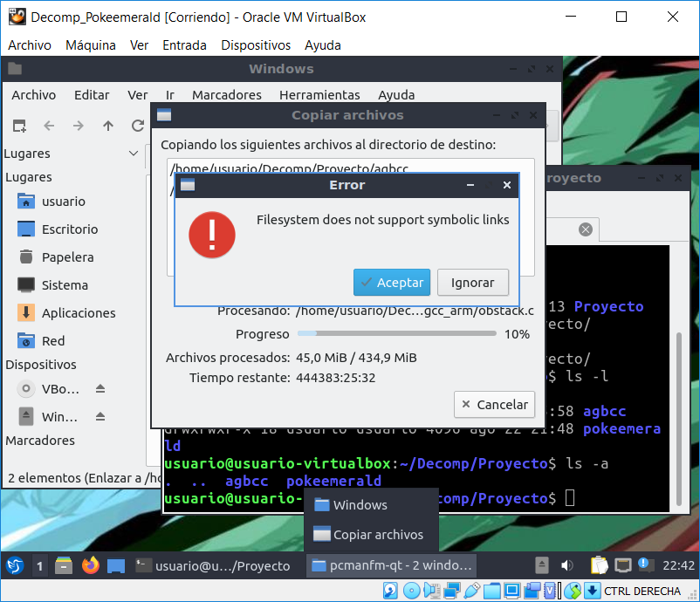Image resolution: width=700 pixels, height=602 pixels.
Task: Open the Dispositivos menu in VirtualBox
Action: click(x=256, y=45)
